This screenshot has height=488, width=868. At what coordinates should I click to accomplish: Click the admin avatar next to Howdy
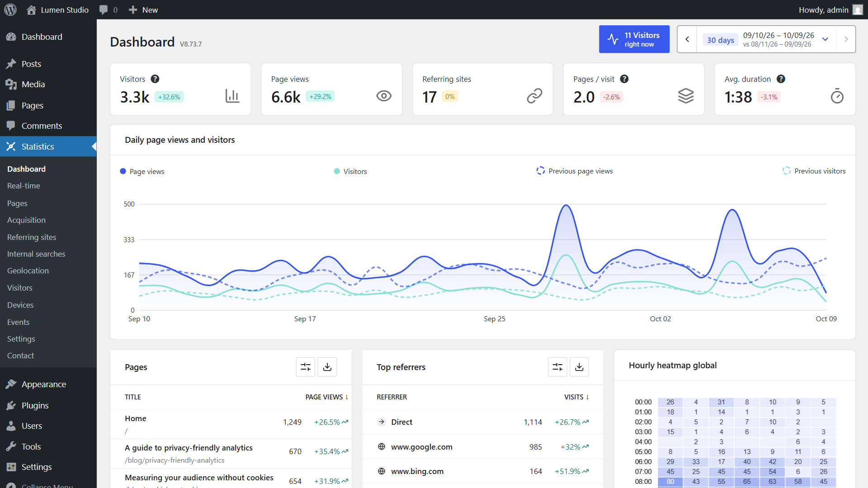tap(858, 9)
